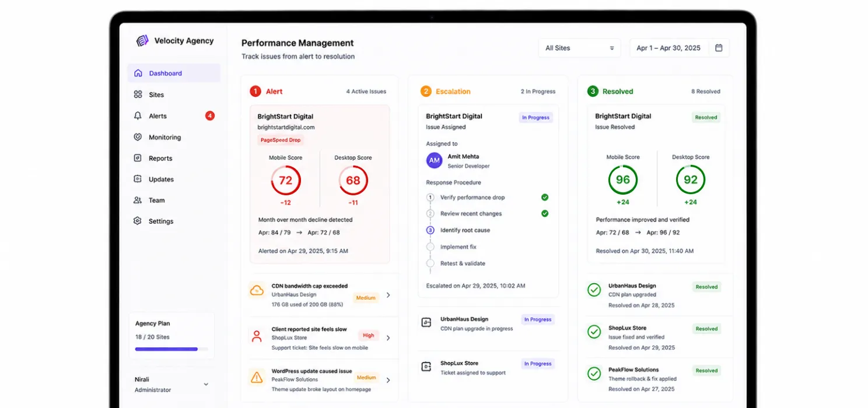The width and height of the screenshot is (868, 408).
Task: Expand the WordPress update caused issue chevron
Action: coord(388,380)
